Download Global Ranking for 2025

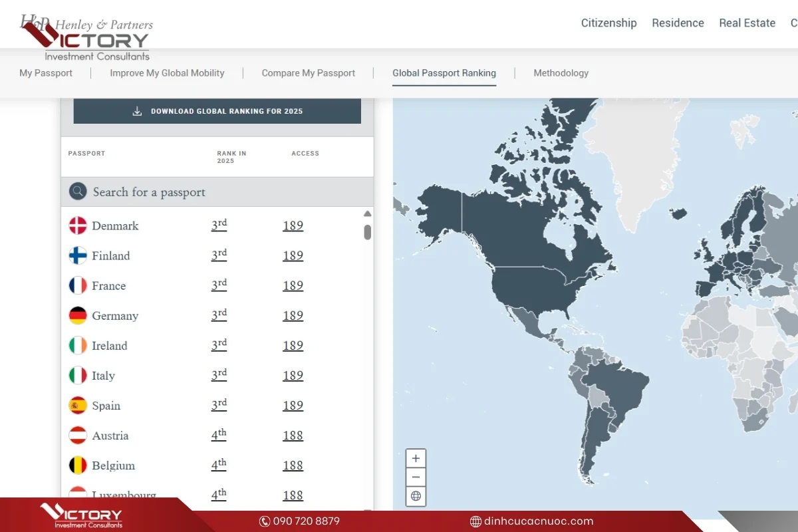pyautogui.click(x=217, y=111)
